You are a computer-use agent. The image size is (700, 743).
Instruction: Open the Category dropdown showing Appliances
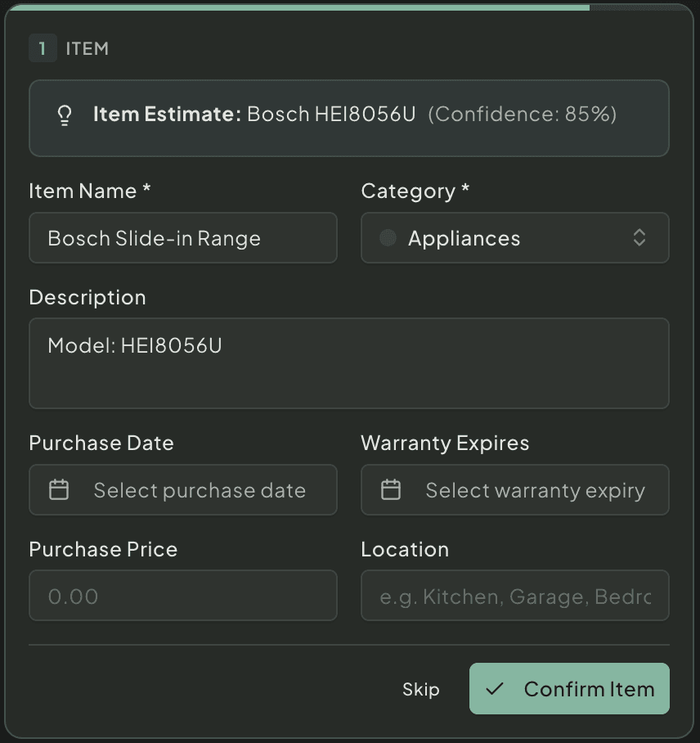coord(515,238)
